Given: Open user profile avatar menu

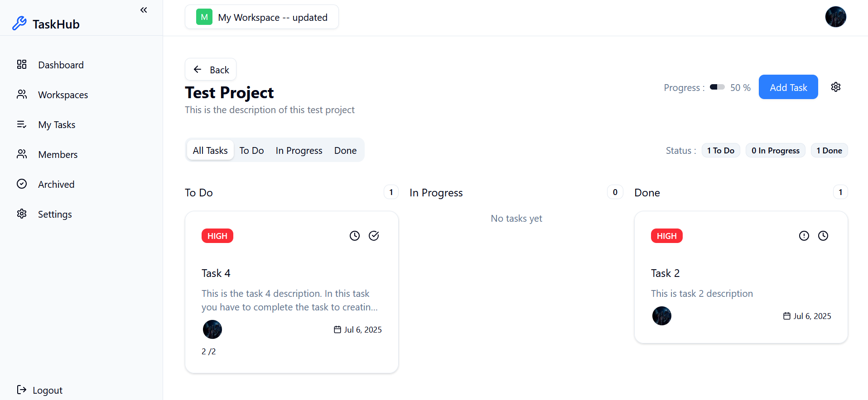Looking at the screenshot, I should point(836,17).
